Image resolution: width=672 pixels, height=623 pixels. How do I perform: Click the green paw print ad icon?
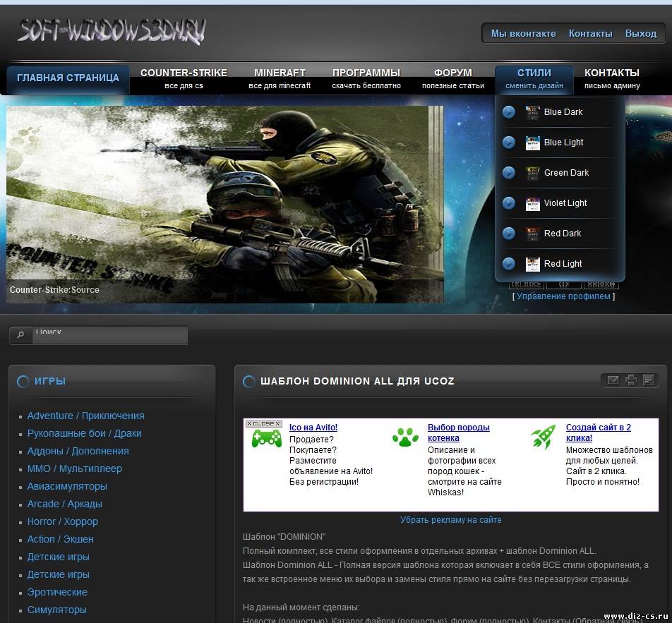[x=405, y=437]
